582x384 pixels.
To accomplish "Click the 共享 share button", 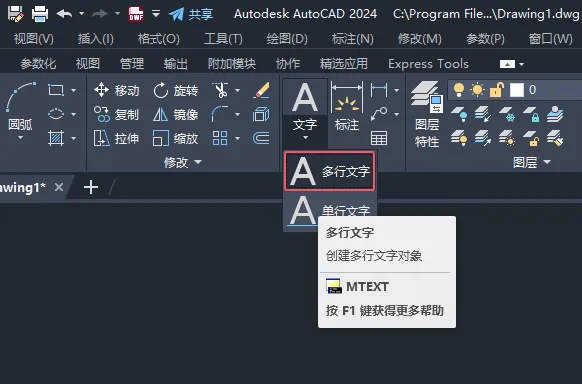I will coord(191,14).
